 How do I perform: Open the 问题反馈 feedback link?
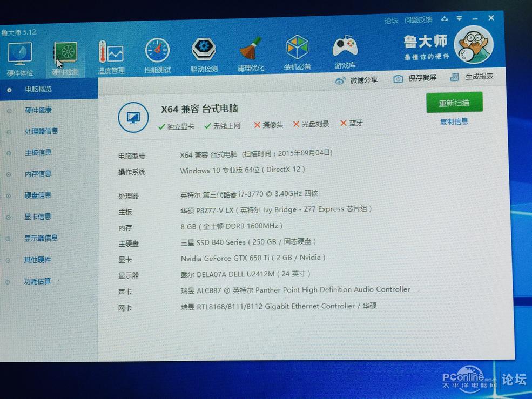(419, 19)
